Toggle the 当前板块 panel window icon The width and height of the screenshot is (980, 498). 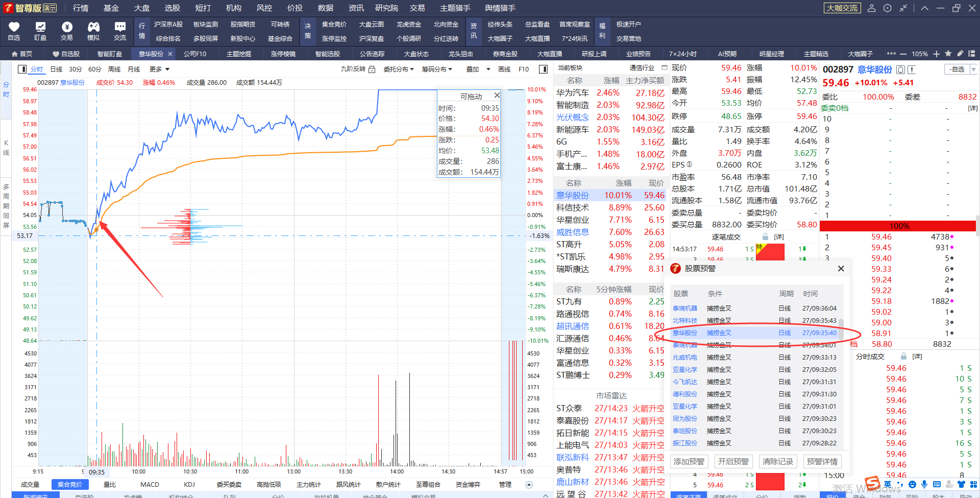(x=664, y=67)
